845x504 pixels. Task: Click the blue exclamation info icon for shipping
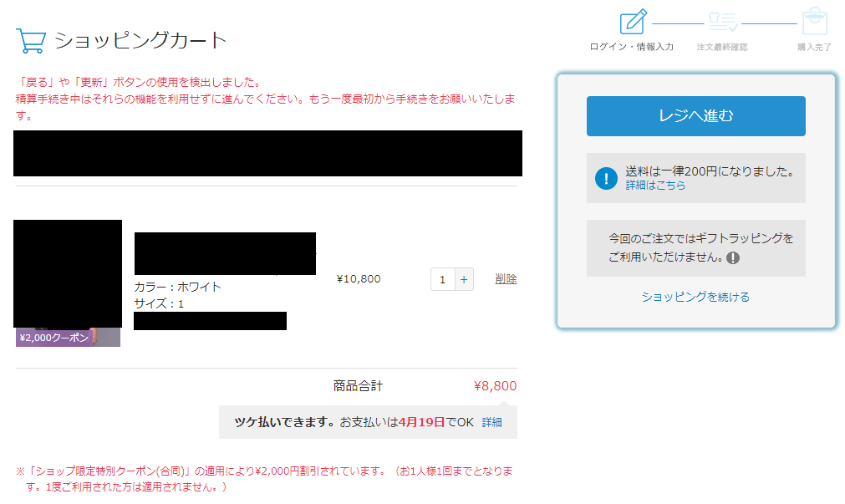(x=606, y=178)
